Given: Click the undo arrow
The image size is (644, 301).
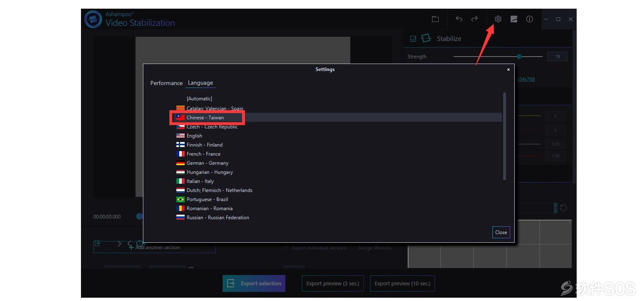Looking at the screenshot, I should point(459,19).
